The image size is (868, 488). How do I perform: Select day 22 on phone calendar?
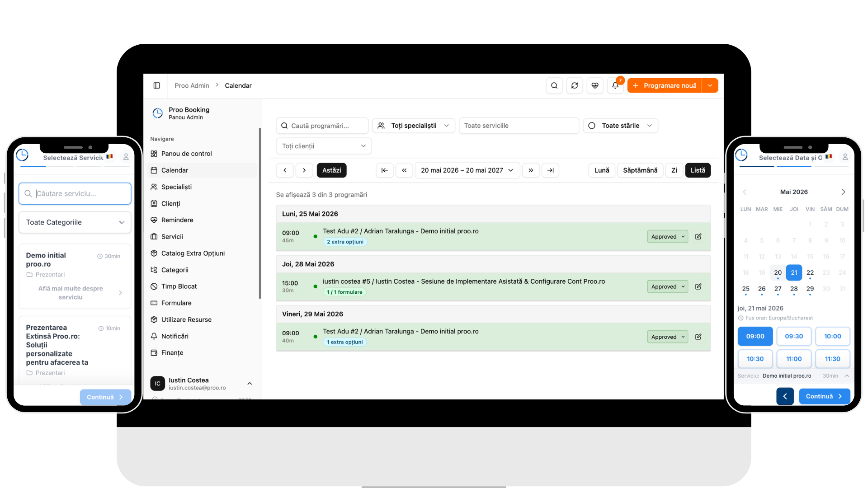(810, 272)
